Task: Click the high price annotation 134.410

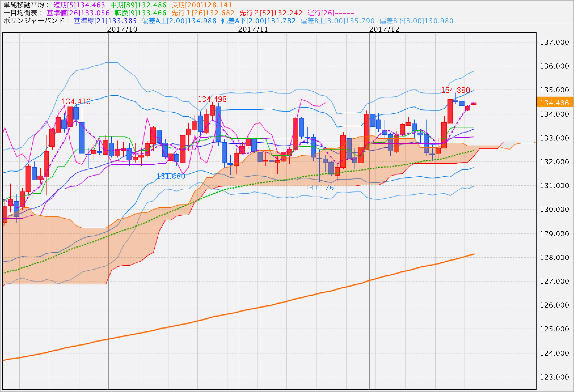Action: point(76,101)
